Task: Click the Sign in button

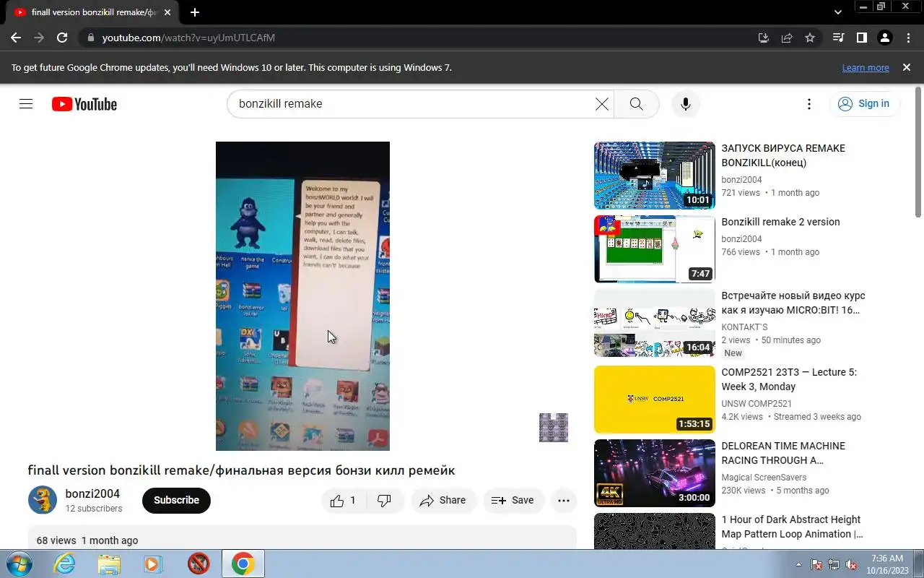Action: click(x=864, y=104)
